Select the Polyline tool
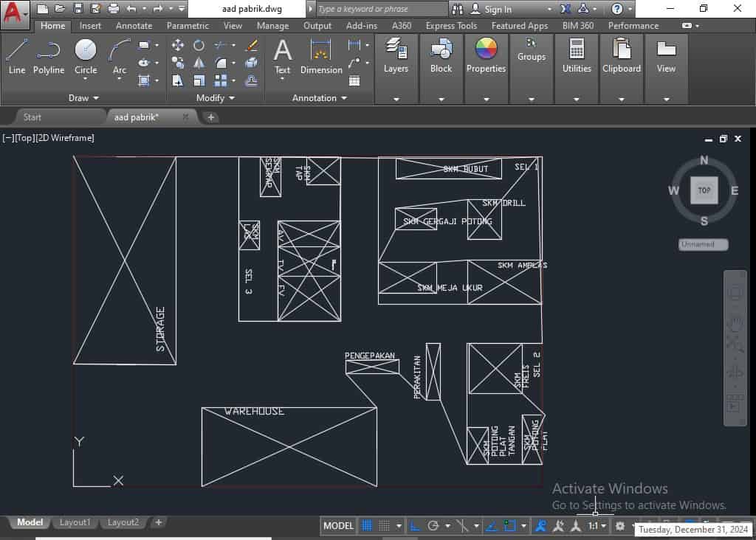756x540 pixels. [x=49, y=57]
